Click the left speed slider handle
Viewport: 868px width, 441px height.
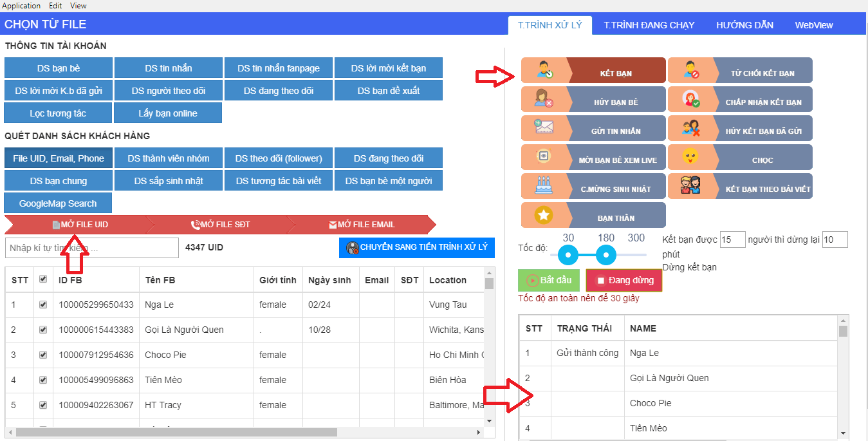point(568,256)
